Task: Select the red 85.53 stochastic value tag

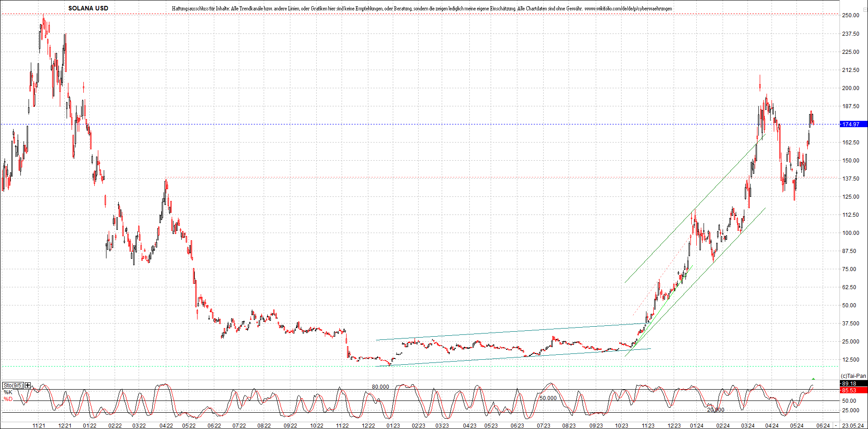Action: [x=854, y=390]
